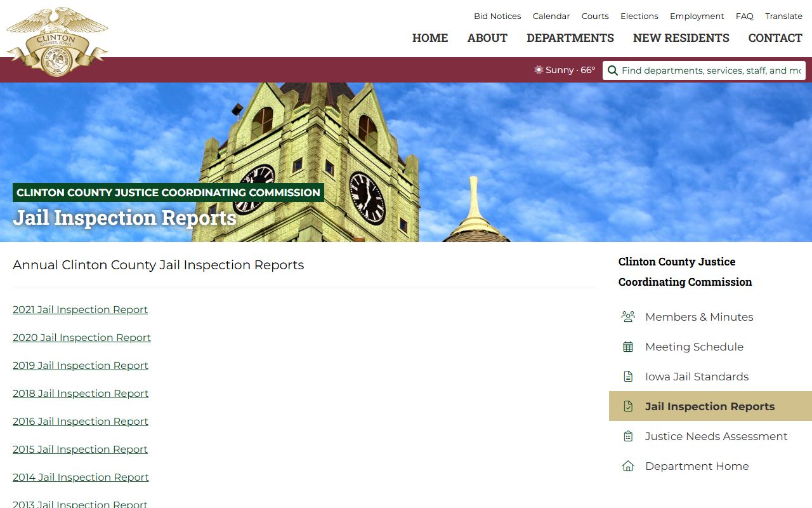Select Iowa Jail Standards in sidebar
The image size is (812, 508).
click(x=710, y=377)
